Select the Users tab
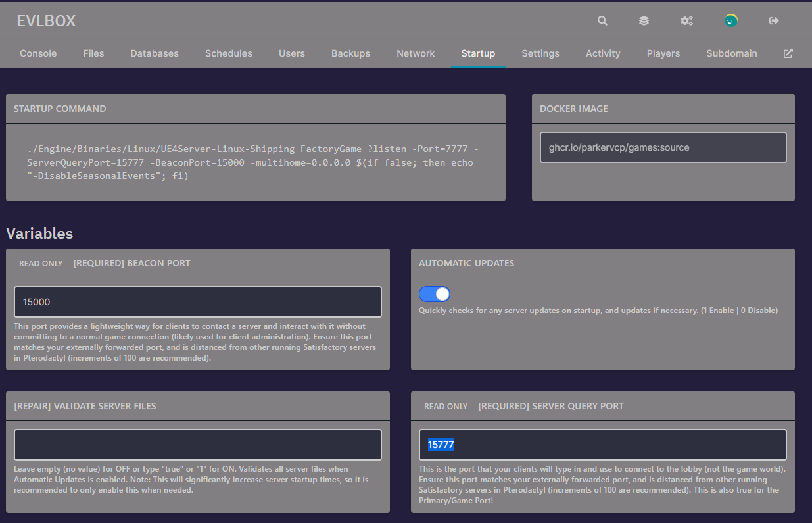 [292, 53]
